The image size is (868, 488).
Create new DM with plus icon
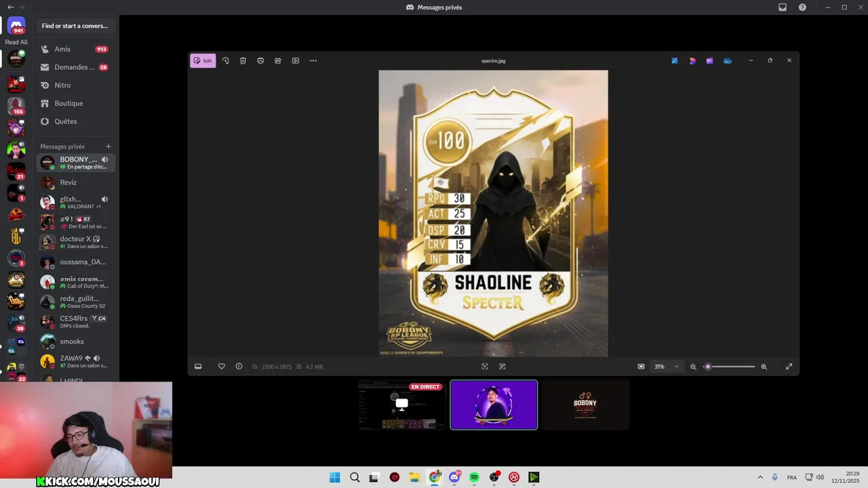tap(108, 146)
